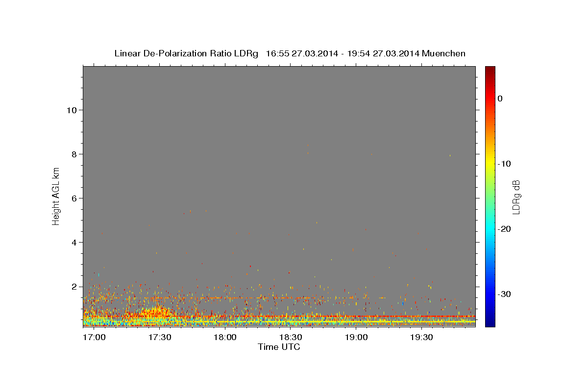588x392 pixels.
Task: Click the 'Time UTC' axis label
Action: [x=279, y=347]
